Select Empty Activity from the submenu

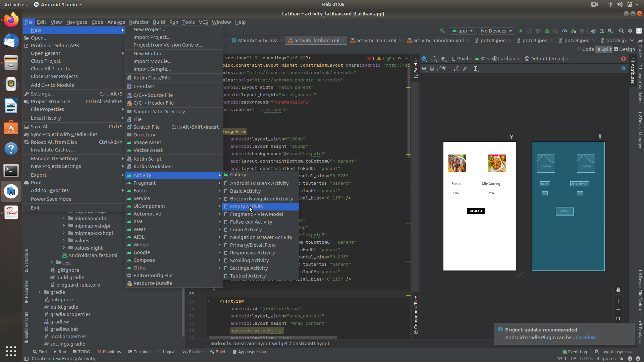point(247,206)
